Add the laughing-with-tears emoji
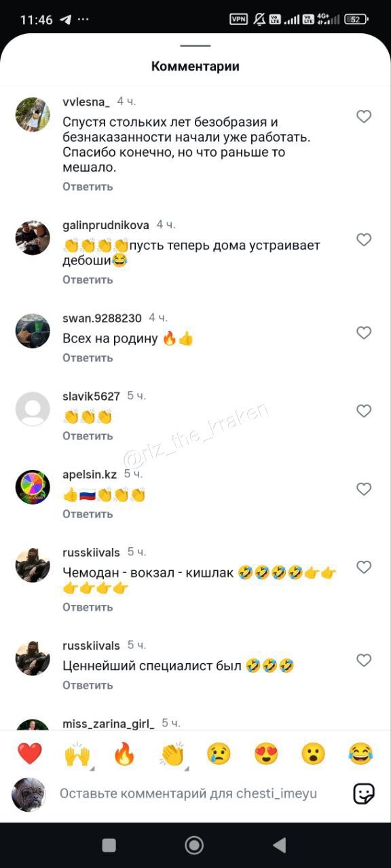Screen dimensions: 391x868 pyautogui.click(x=361, y=753)
